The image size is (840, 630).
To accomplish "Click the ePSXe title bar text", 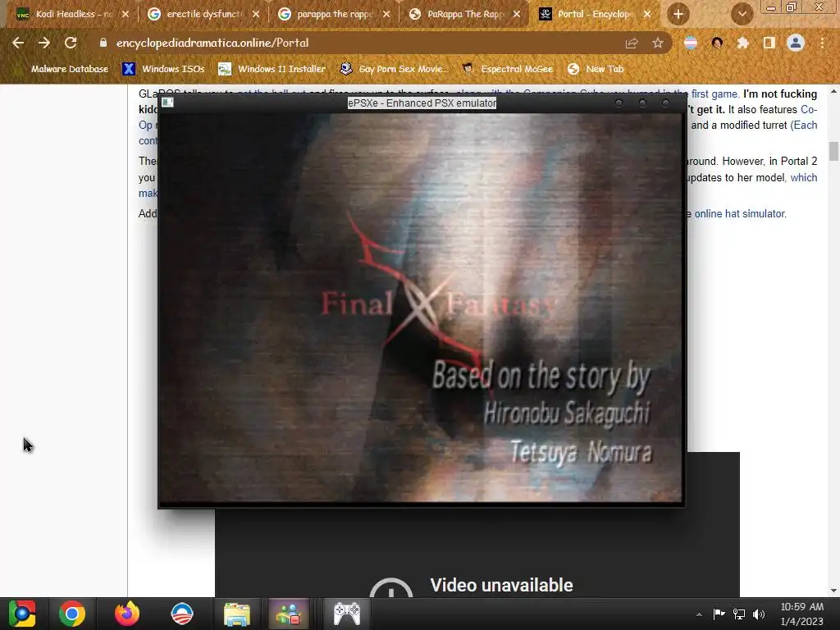I will click(x=422, y=103).
